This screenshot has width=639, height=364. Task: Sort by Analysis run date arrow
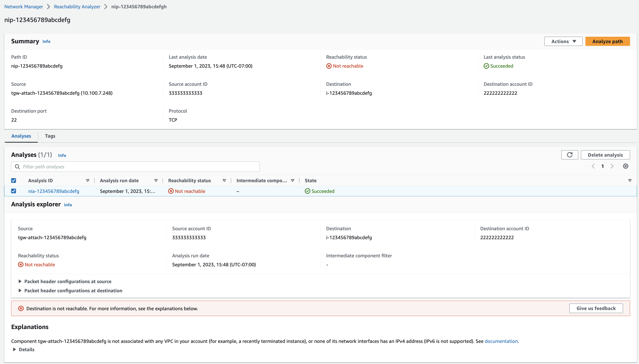coord(156,181)
